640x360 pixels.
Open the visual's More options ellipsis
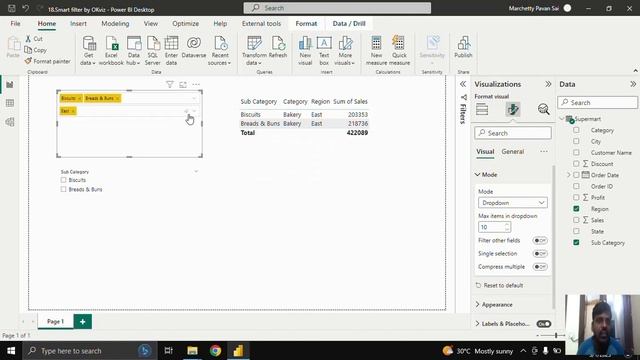(x=196, y=84)
